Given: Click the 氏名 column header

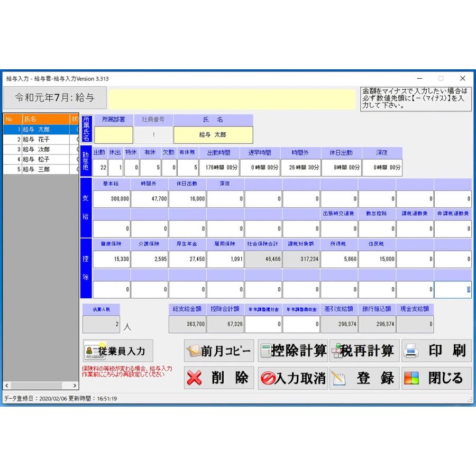Looking at the screenshot, I should 45,119.
